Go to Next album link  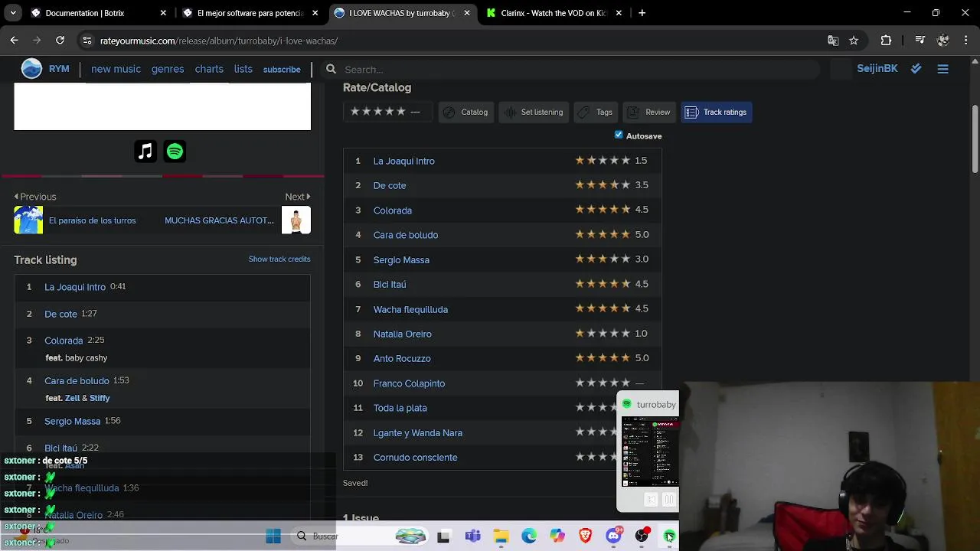point(298,197)
